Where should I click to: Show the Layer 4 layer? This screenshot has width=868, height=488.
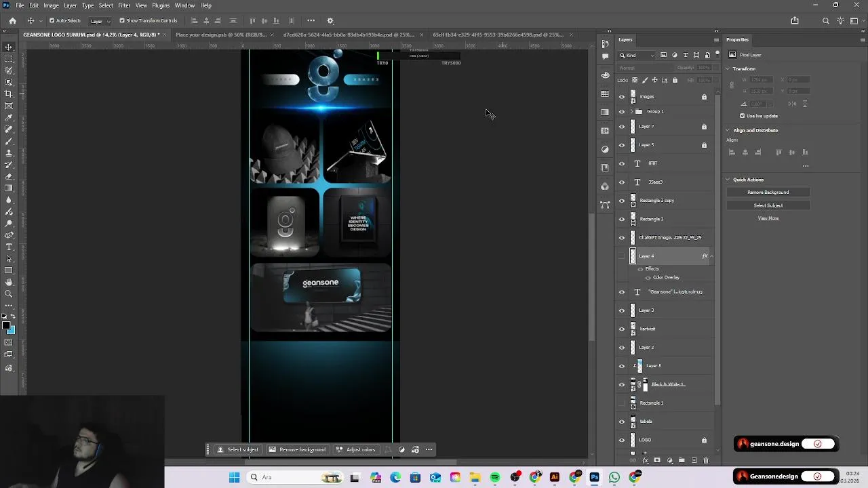pyautogui.click(x=622, y=256)
